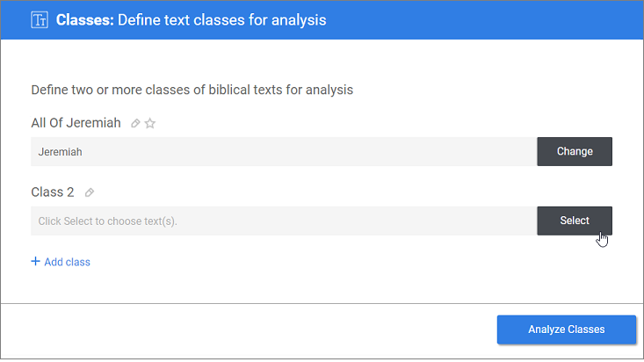Click empty blue header bar area
This screenshot has width=644, height=362.
click(485, 19)
